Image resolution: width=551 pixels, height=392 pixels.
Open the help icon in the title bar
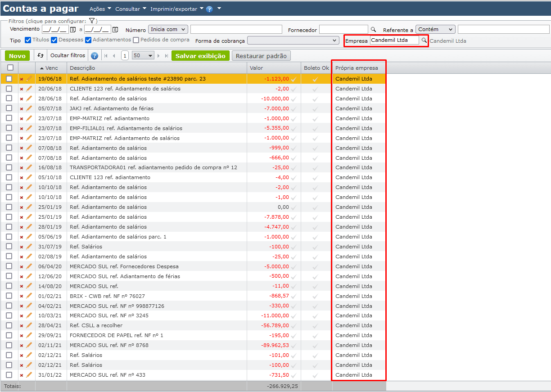pyautogui.click(x=209, y=9)
